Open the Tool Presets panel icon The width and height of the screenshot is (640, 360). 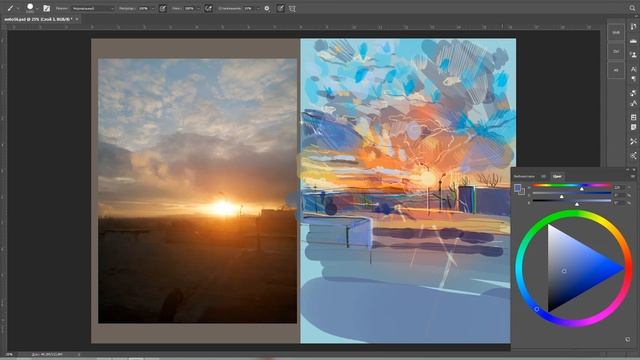633,141
